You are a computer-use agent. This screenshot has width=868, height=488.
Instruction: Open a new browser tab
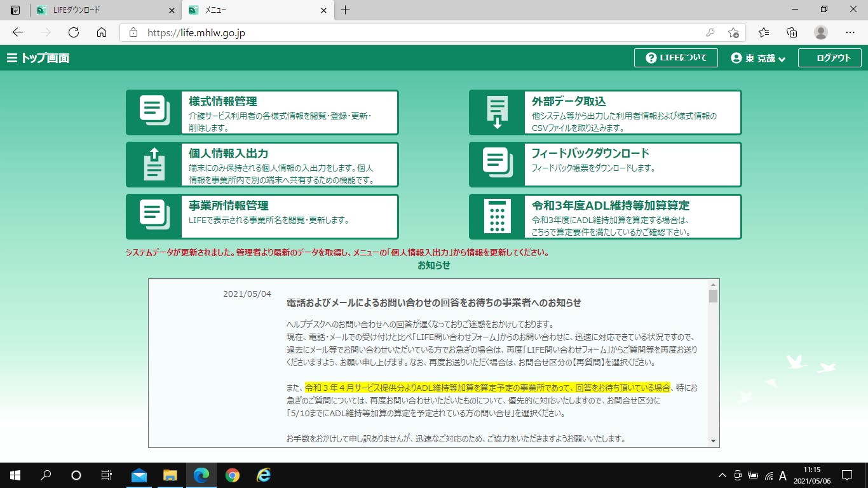point(345,10)
